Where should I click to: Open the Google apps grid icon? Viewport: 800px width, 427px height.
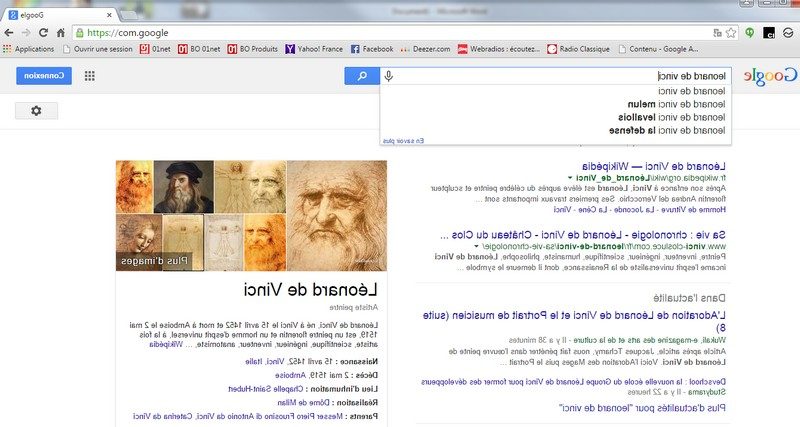click(x=90, y=76)
